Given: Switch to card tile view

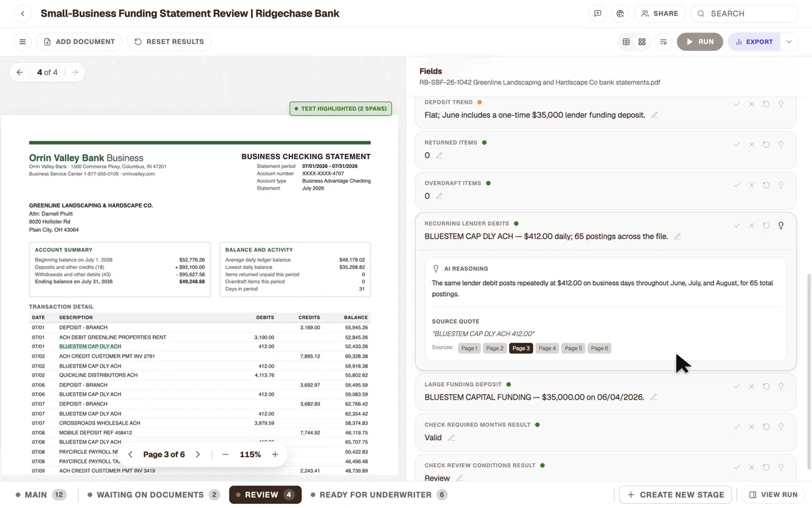Looking at the screenshot, I should 642,42.
